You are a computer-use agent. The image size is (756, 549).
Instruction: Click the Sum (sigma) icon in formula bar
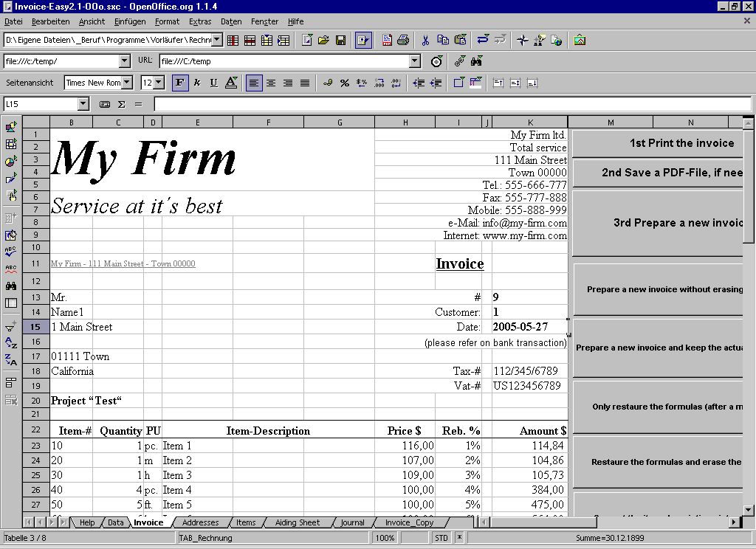(122, 104)
